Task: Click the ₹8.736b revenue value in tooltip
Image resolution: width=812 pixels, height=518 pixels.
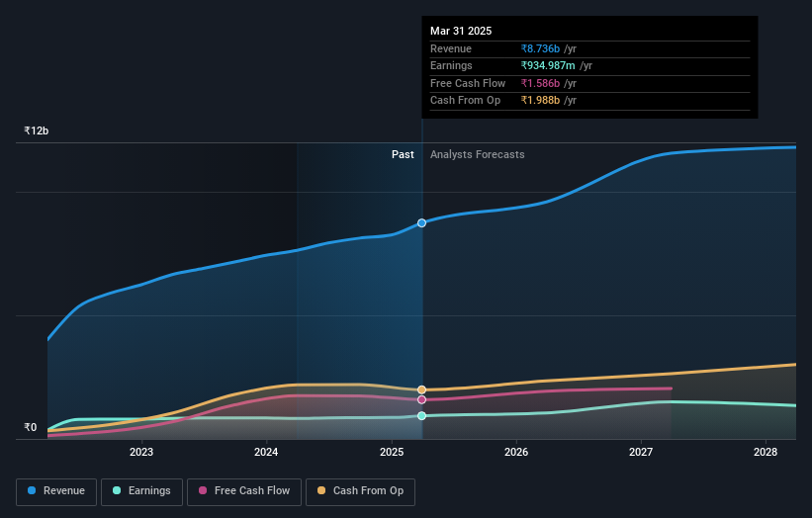Action: pos(540,48)
